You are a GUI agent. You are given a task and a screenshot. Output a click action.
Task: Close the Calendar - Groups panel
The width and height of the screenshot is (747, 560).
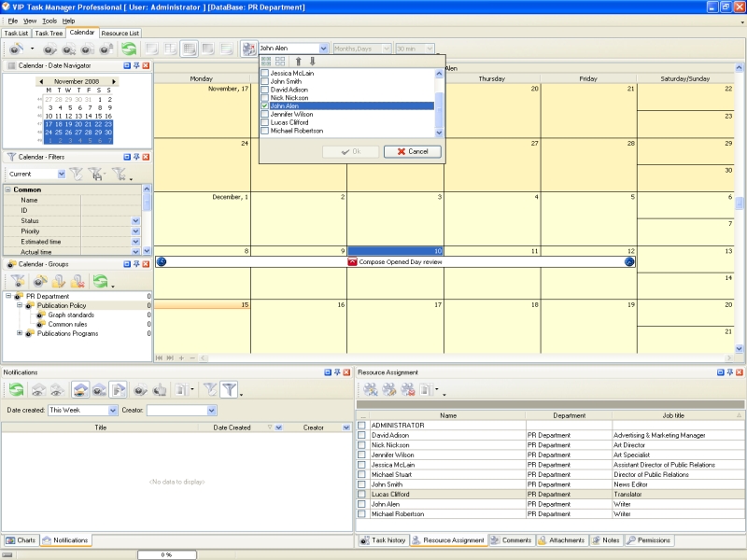[x=146, y=264]
